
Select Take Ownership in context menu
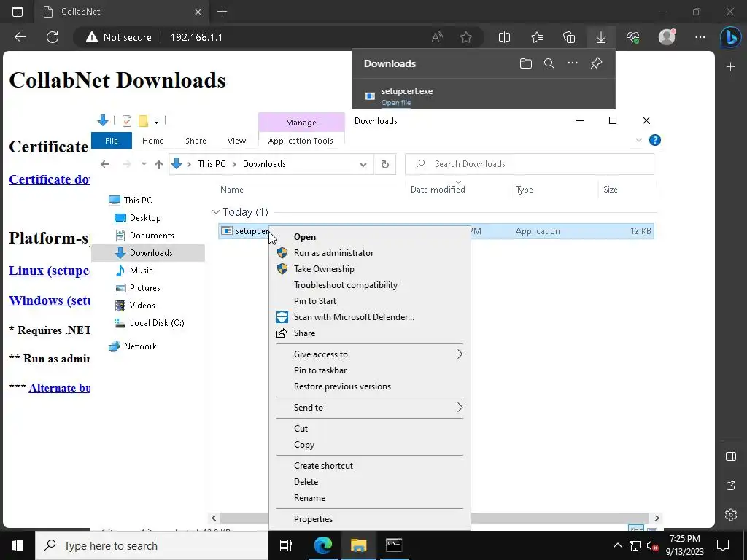pyautogui.click(x=370, y=269)
